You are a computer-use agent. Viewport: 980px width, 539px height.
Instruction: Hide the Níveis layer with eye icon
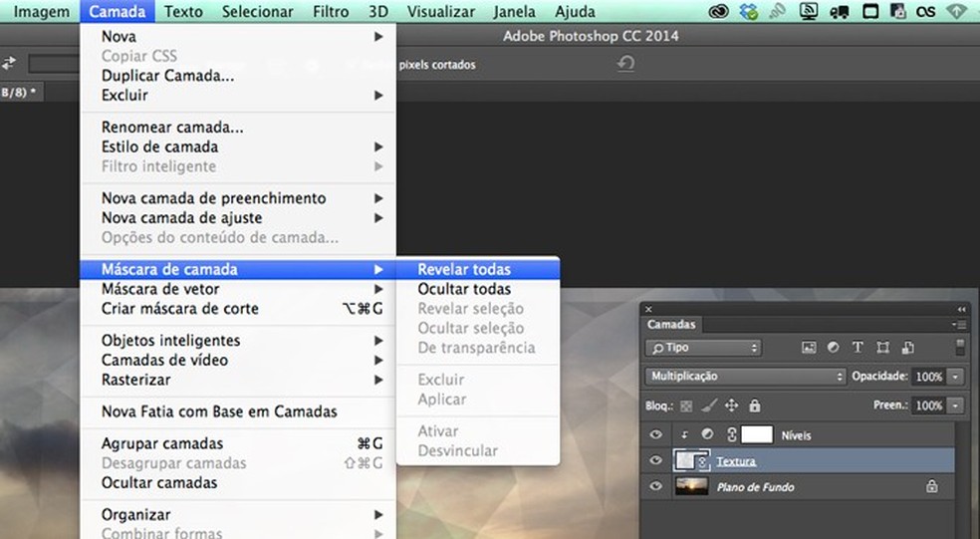click(655, 434)
